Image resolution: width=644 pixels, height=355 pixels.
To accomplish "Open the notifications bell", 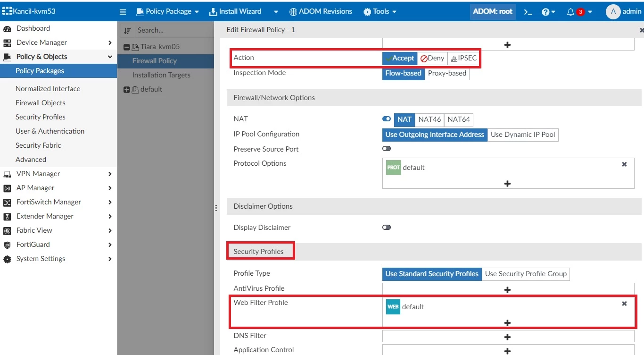I will click(x=570, y=12).
